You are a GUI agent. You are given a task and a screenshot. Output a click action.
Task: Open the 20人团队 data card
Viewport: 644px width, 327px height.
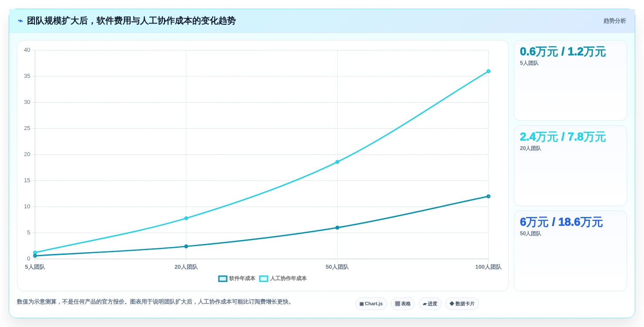click(x=570, y=166)
